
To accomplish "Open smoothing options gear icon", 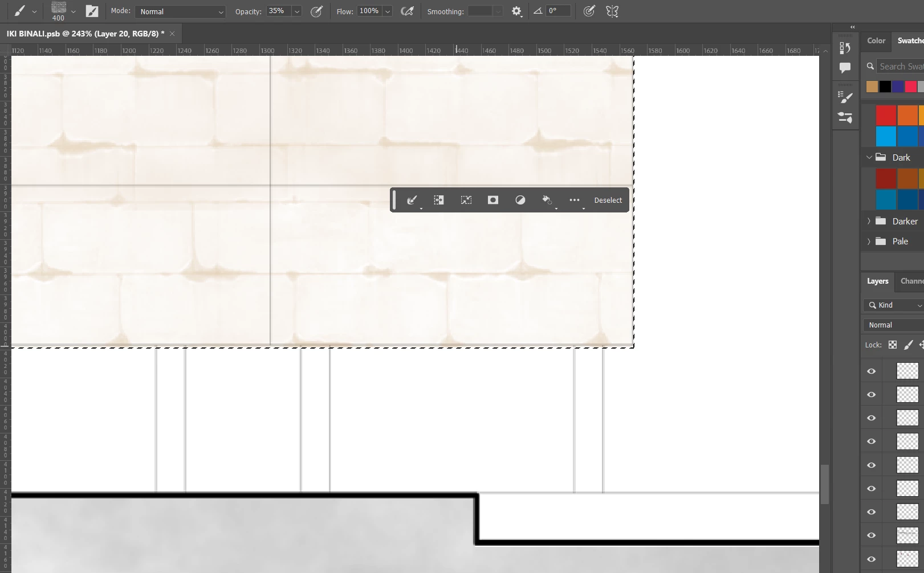I will [516, 11].
